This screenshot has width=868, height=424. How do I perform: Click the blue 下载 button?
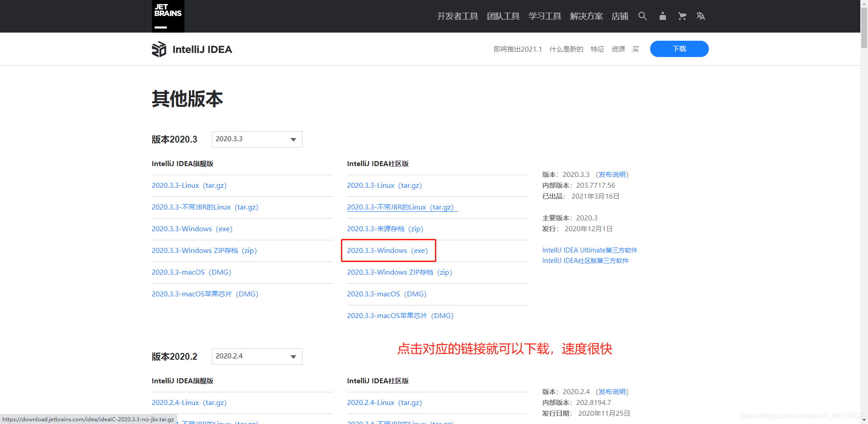(x=679, y=49)
